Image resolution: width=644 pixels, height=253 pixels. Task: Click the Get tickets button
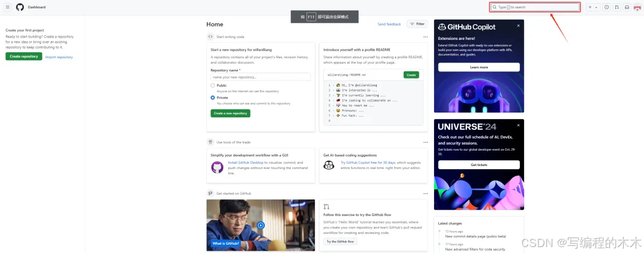479,165
